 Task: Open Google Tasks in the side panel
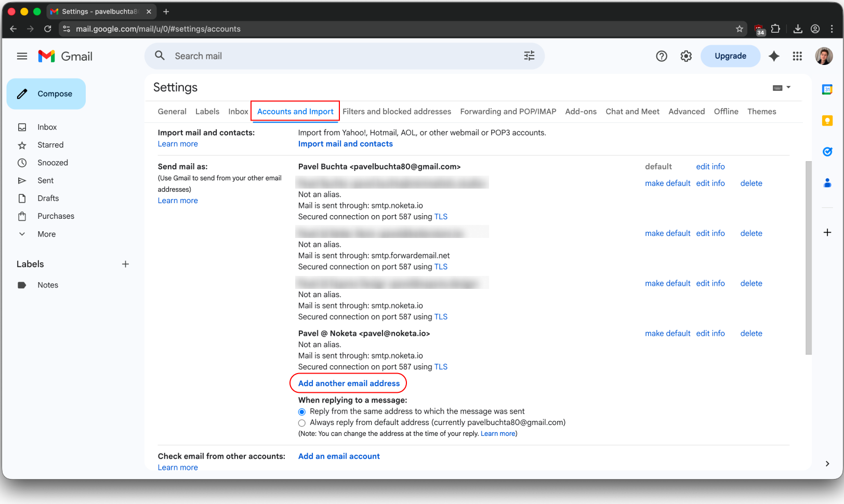827,152
